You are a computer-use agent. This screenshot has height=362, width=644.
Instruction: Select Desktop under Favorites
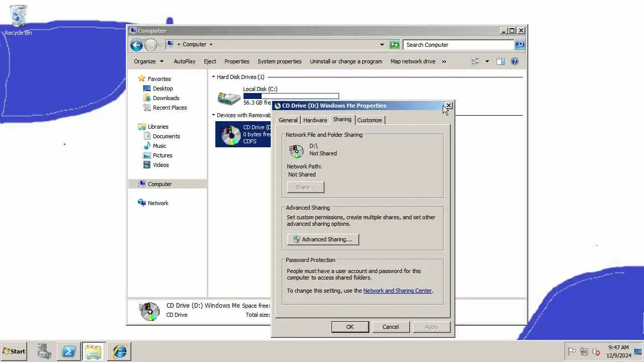tap(163, 88)
